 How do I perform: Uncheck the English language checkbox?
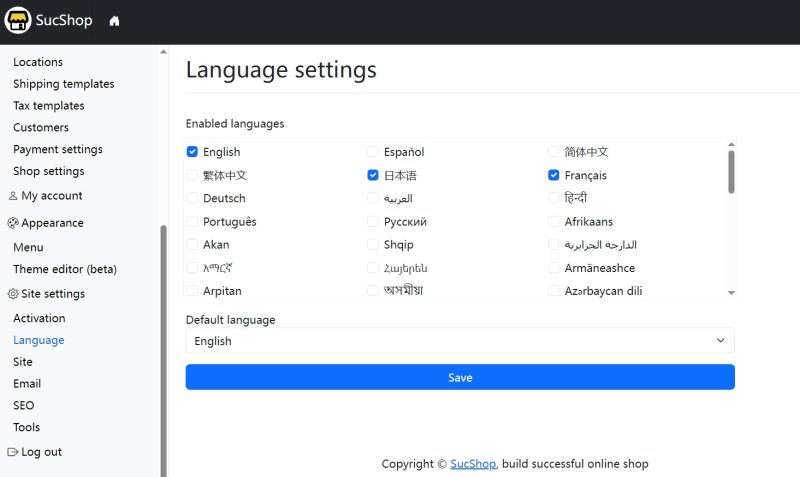coord(193,152)
